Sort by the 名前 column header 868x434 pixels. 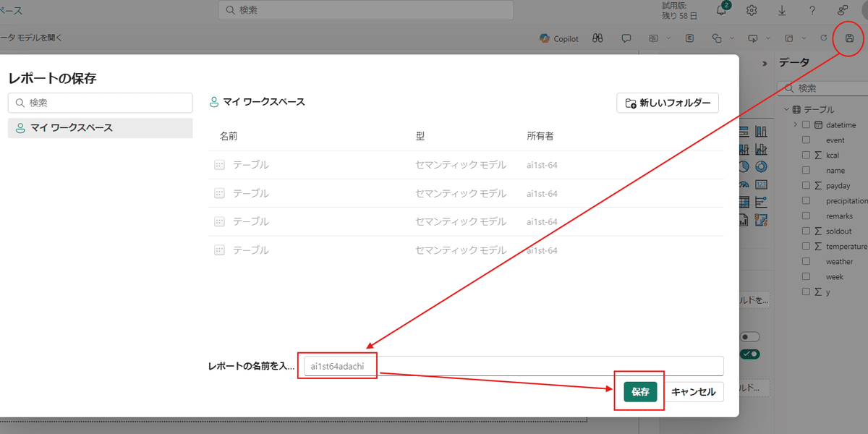click(229, 136)
